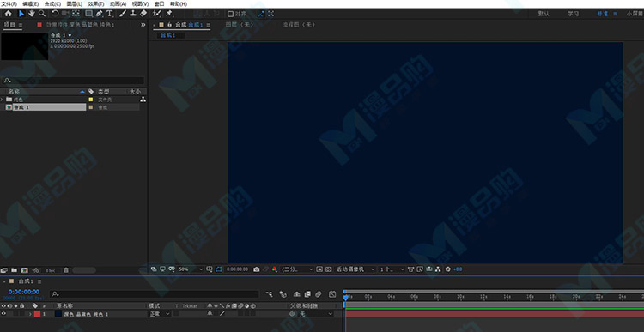Select the Hand tool in toolbar

(32, 14)
